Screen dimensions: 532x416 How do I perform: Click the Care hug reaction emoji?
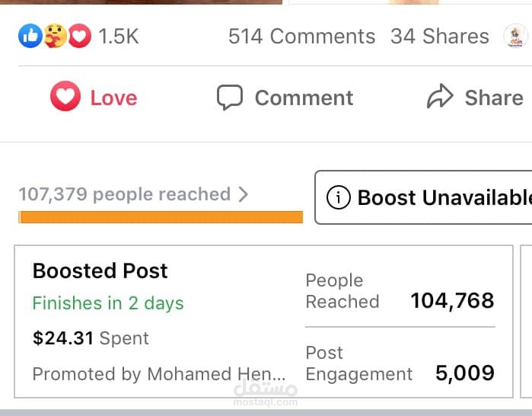53,36
